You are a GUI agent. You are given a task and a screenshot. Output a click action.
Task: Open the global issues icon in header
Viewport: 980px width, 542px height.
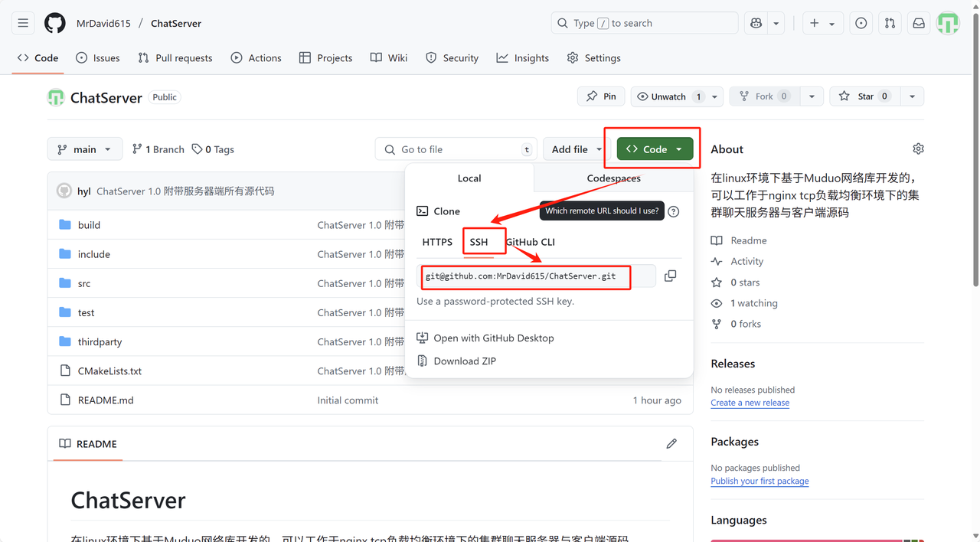pos(861,23)
